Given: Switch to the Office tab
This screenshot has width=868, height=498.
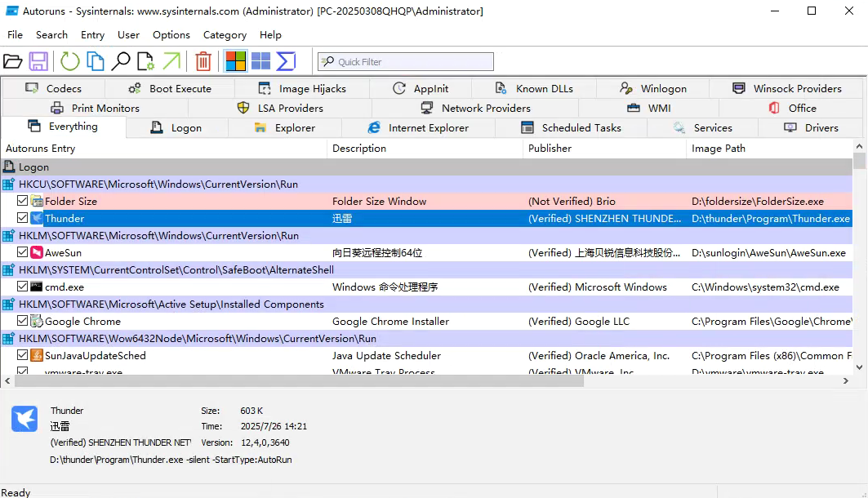Looking at the screenshot, I should pyautogui.click(x=792, y=108).
